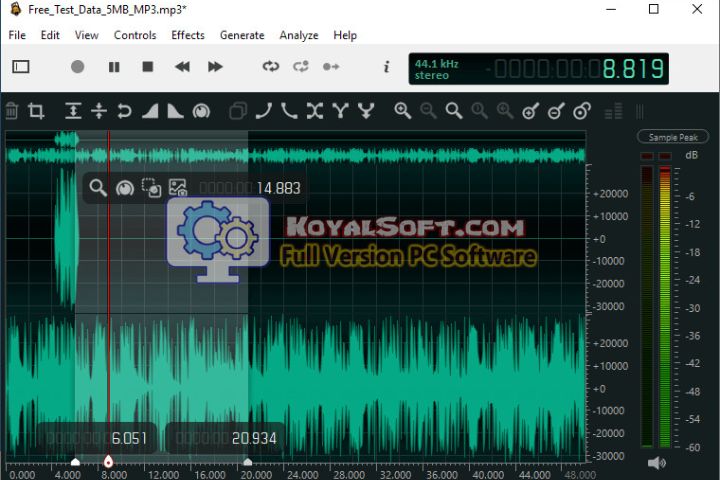Image resolution: width=720 pixels, height=480 pixels.
Task: Click the Y-shaped split channels icon
Action: coord(340,111)
